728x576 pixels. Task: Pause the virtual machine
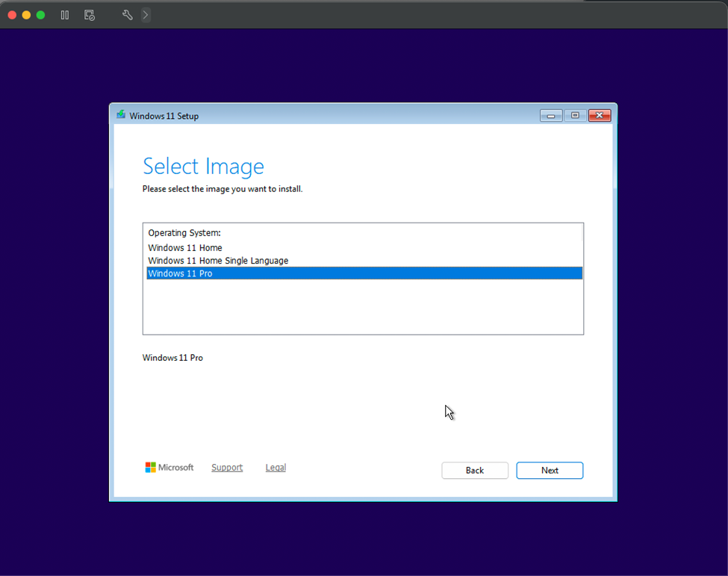(x=65, y=15)
